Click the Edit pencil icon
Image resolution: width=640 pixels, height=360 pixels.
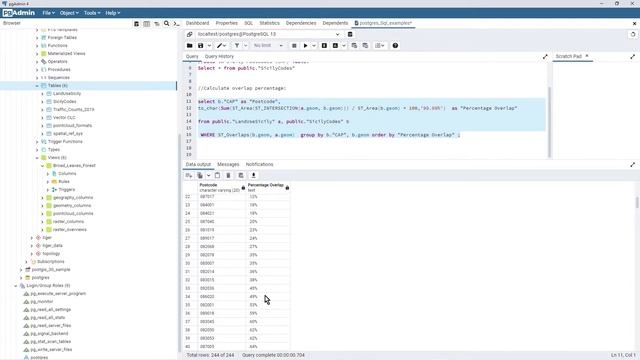click(x=220, y=46)
